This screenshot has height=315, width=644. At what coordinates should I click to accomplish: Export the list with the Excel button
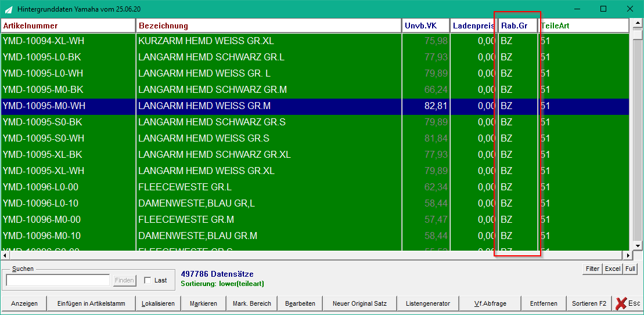(x=613, y=269)
